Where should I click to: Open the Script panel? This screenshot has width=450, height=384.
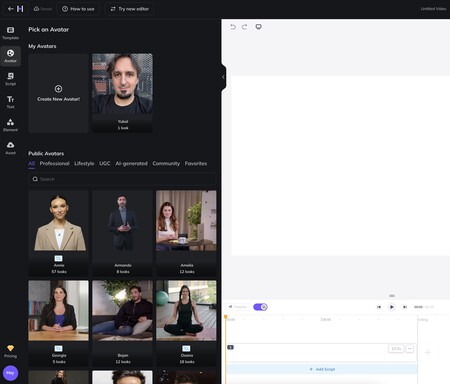pos(10,79)
